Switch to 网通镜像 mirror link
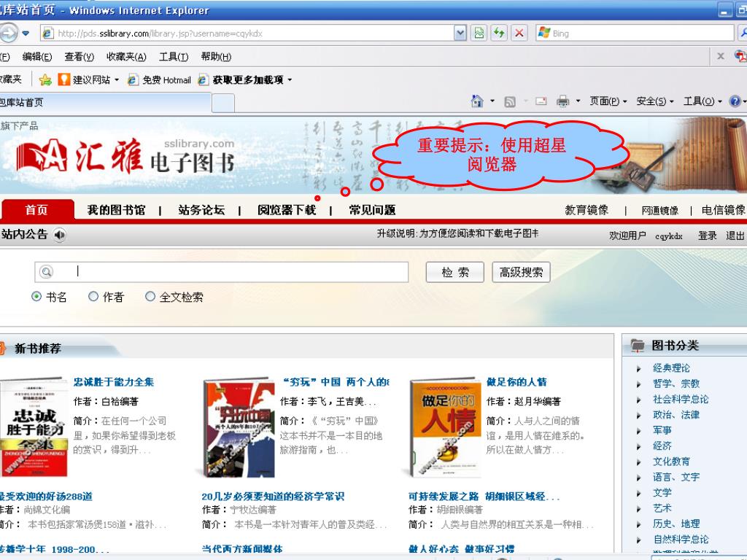Viewport: 747px width, 560px height. click(x=659, y=211)
